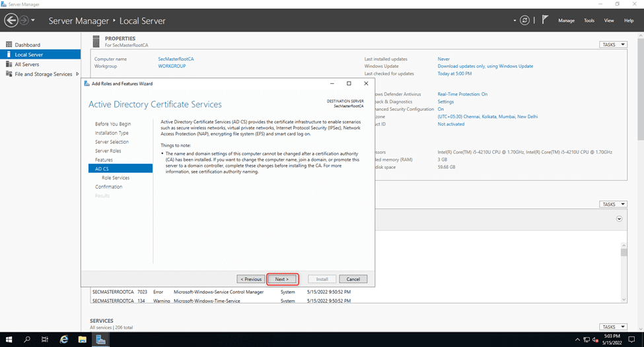Click the main window vertical scrollbar
This screenshot has width=644, height=347.
coord(641,88)
